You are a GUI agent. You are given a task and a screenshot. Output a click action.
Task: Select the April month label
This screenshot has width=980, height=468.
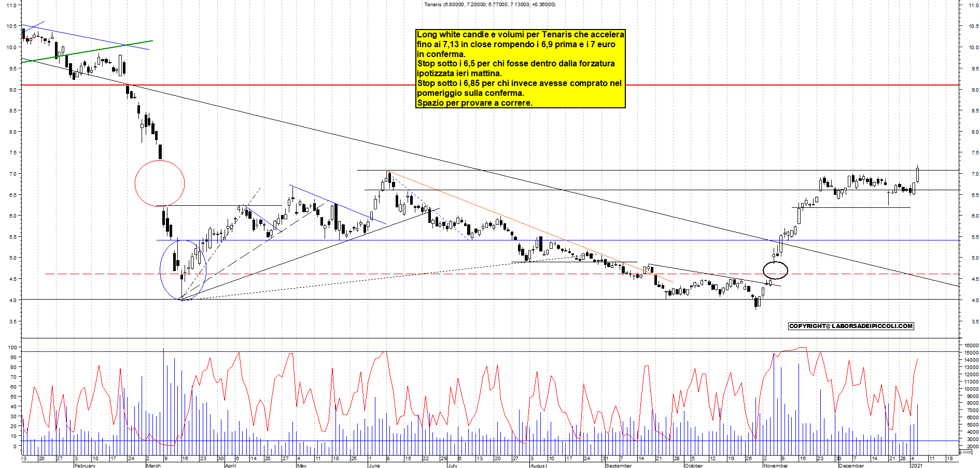click(230, 465)
